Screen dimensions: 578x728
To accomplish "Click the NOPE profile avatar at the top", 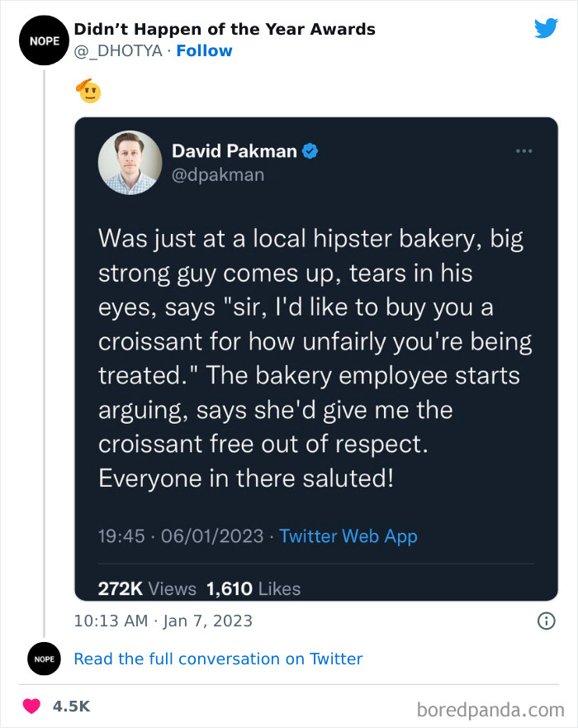I will 44,40.
